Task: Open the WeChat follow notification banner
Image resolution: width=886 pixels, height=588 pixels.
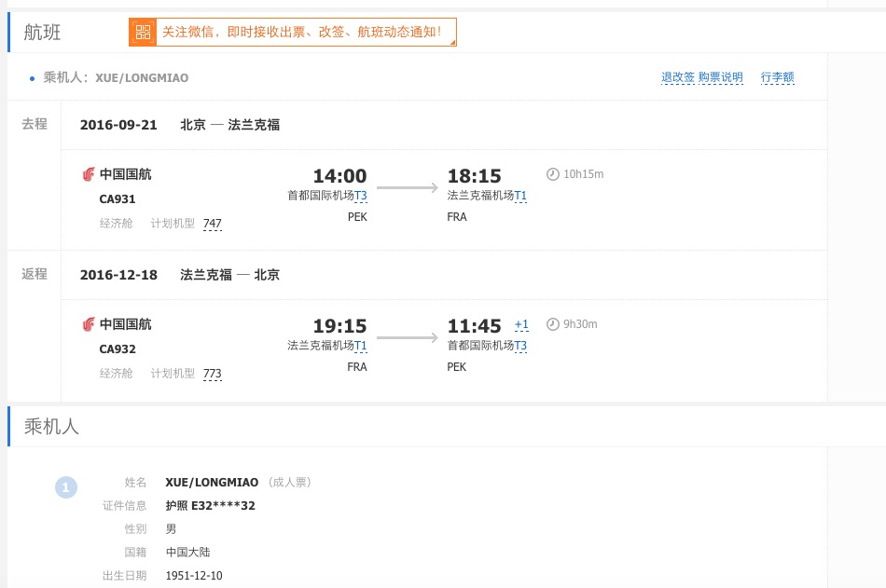Action: 293,33
